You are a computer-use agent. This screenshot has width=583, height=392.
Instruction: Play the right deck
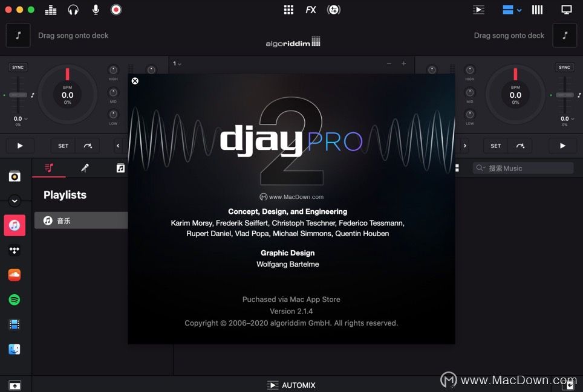pos(562,146)
